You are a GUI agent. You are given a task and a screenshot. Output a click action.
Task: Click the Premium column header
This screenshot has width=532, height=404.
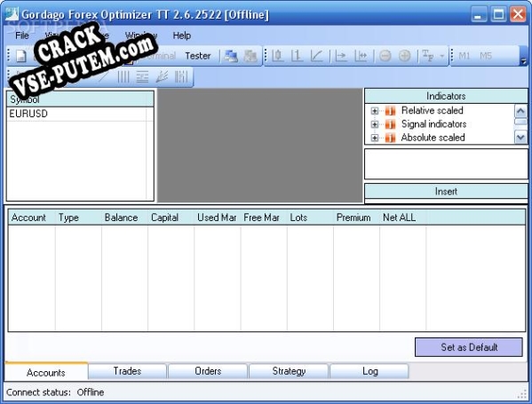pyautogui.click(x=356, y=218)
